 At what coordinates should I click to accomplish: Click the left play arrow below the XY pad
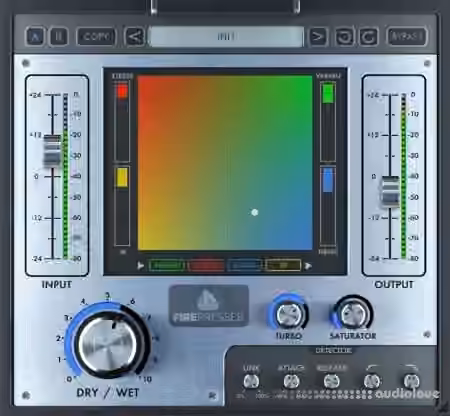pyautogui.click(x=141, y=266)
